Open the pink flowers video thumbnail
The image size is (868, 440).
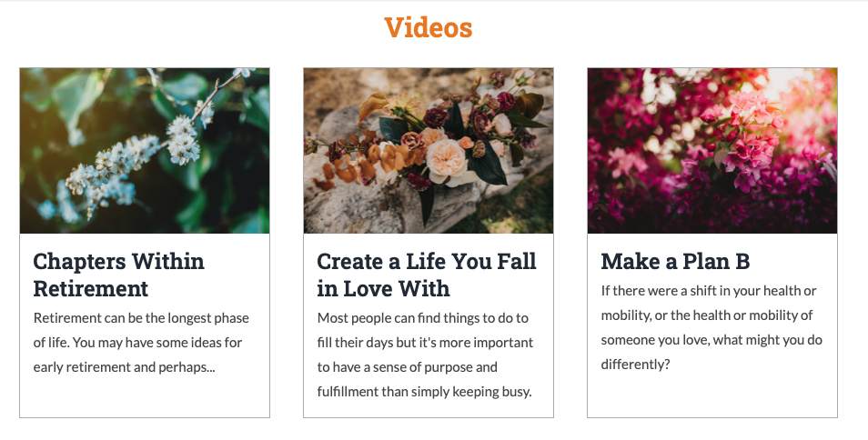click(712, 150)
